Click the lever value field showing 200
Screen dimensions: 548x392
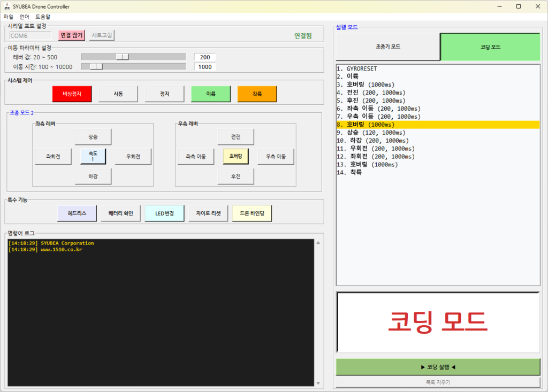pos(205,57)
